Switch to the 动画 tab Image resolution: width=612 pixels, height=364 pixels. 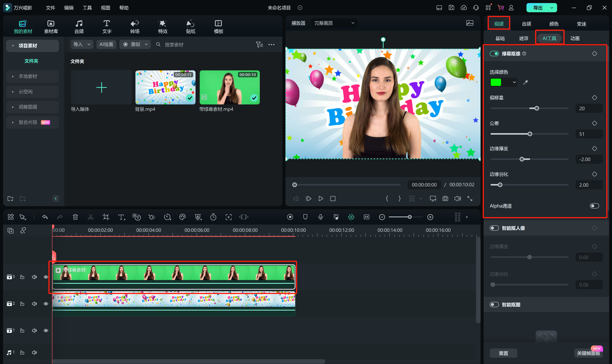575,38
